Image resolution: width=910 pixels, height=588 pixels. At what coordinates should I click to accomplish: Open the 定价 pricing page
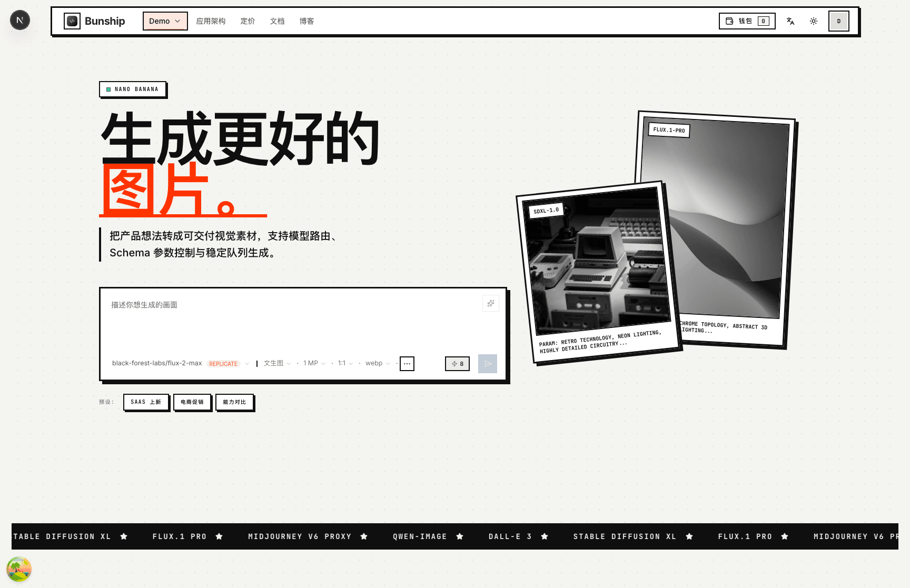[x=248, y=21]
